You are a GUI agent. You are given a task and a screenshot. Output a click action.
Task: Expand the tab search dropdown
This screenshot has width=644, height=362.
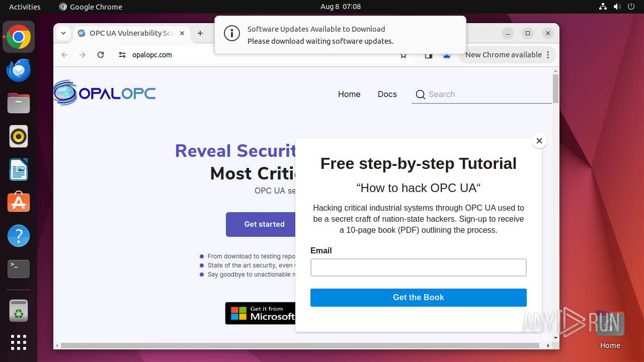pyautogui.click(x=63, y=33)
